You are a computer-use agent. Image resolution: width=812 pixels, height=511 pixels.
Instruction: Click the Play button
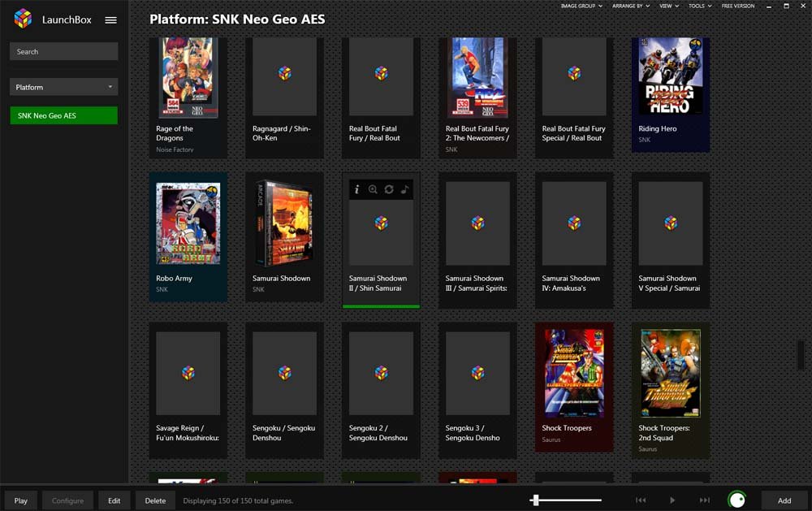(21, 500)
